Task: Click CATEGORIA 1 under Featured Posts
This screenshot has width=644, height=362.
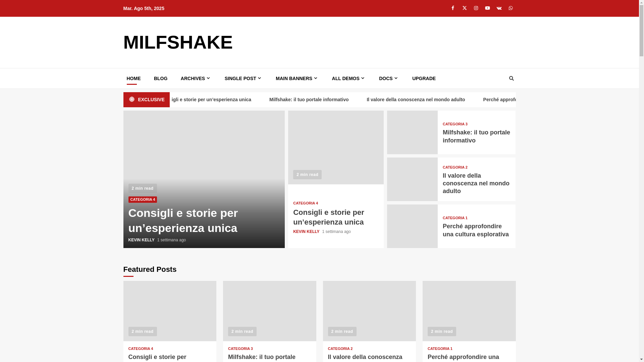Action: point(440,349)
